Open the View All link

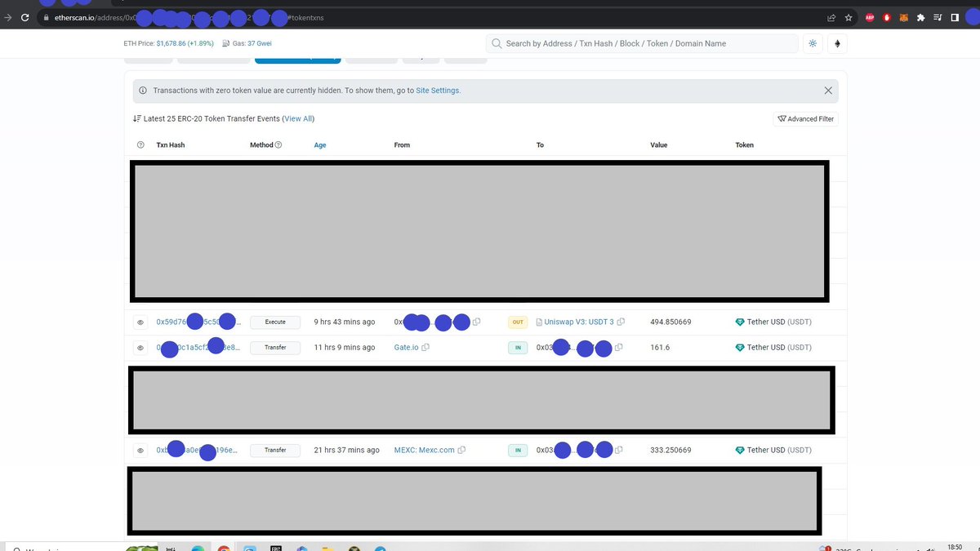(x=298, y=118)
